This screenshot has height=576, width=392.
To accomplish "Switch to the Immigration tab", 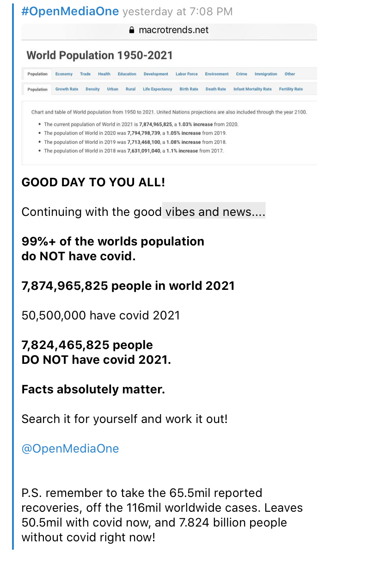I will tap(266, 74).
